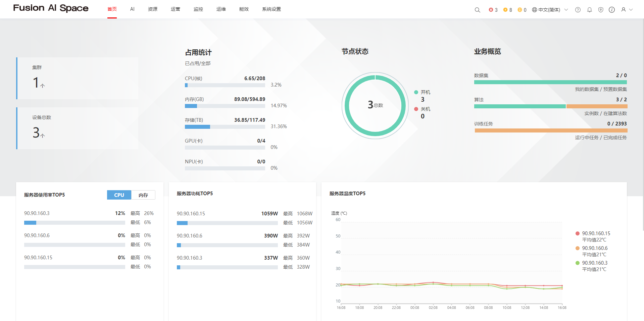
Task: Toggle 90.90.160.15 series in temperature chart legend
Action: click(x=596, y=233)
